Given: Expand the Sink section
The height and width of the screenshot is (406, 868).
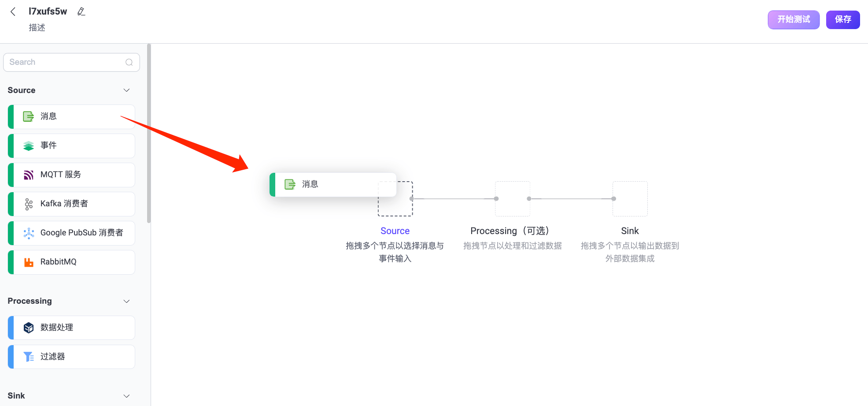Looking at the screenshot, I should tap(126, 395).
